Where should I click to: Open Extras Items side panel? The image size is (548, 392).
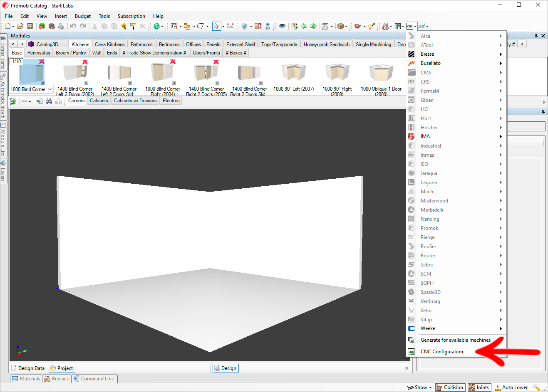[3, 52]
